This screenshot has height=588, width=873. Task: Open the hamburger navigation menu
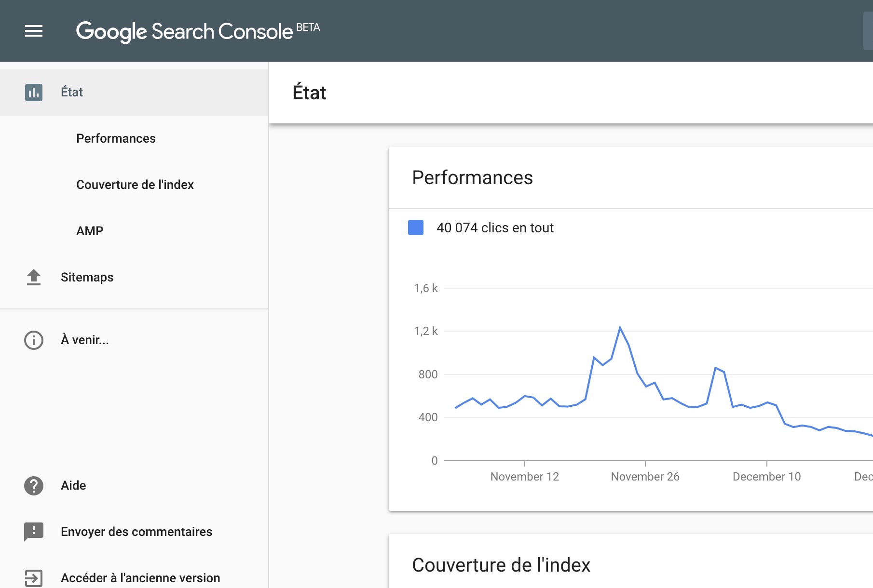(x=34, y=31)
